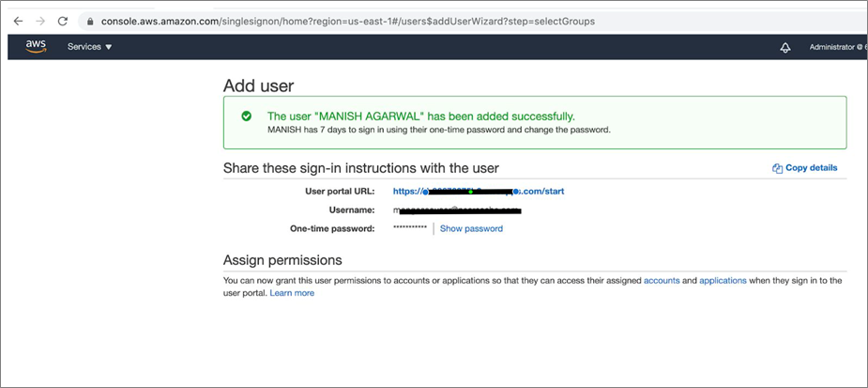
Task: Open the AWS logo home link
Action: (x=36, y=47)
